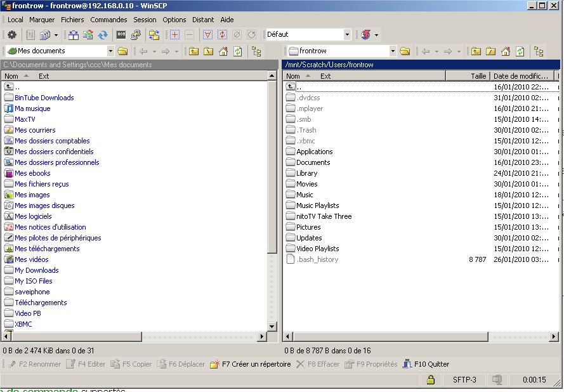
Task: Toggle the remote directory tree icon
Action: pos(539,51)
